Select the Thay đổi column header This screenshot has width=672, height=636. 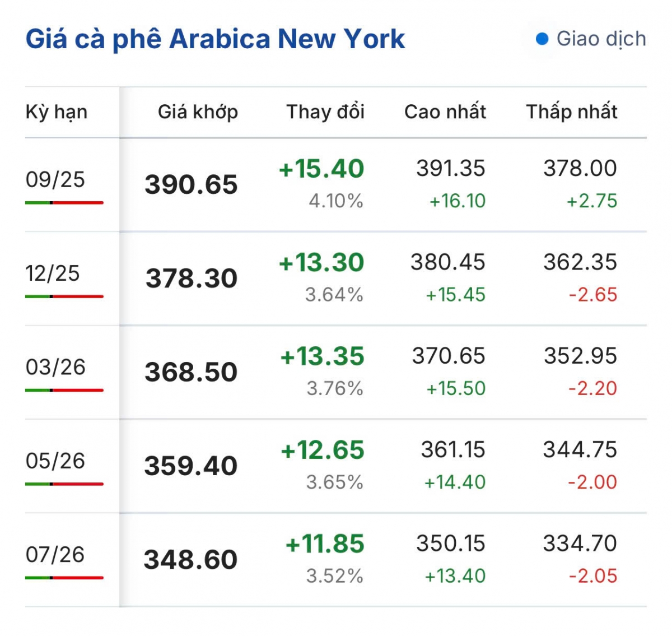pyautogui.click(x=325, y=112)
